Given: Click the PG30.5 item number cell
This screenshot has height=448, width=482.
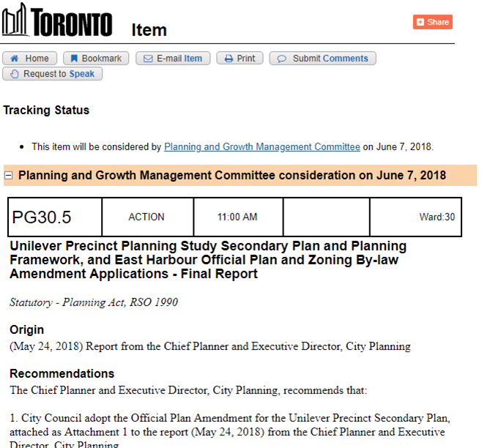Looking at the screenshot, I should pyautogui.click(x=55, y=217).
